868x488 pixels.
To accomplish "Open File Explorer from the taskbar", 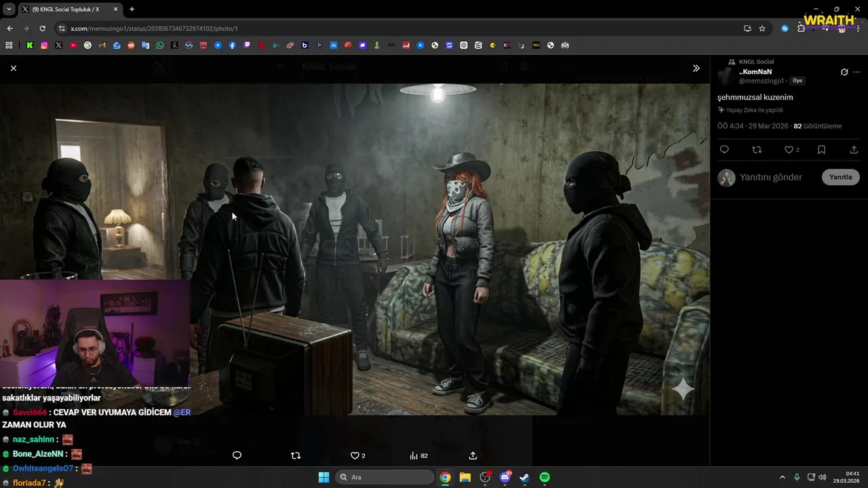I will click(465, 477).
